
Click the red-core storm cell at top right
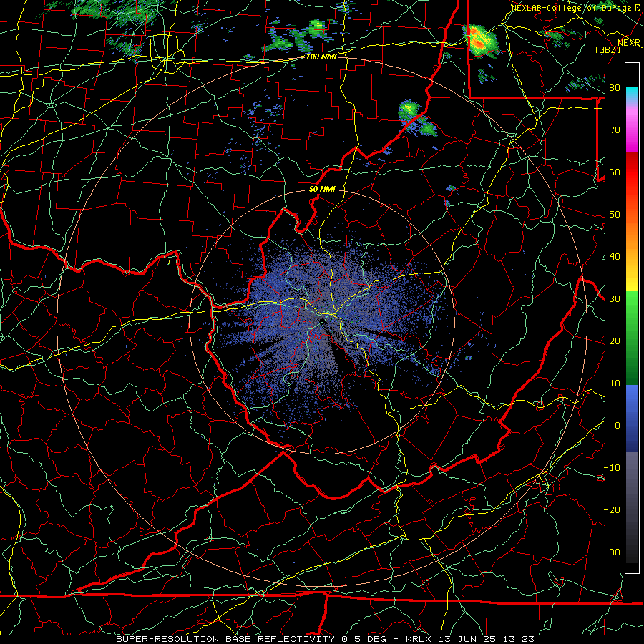coord(481,40)
